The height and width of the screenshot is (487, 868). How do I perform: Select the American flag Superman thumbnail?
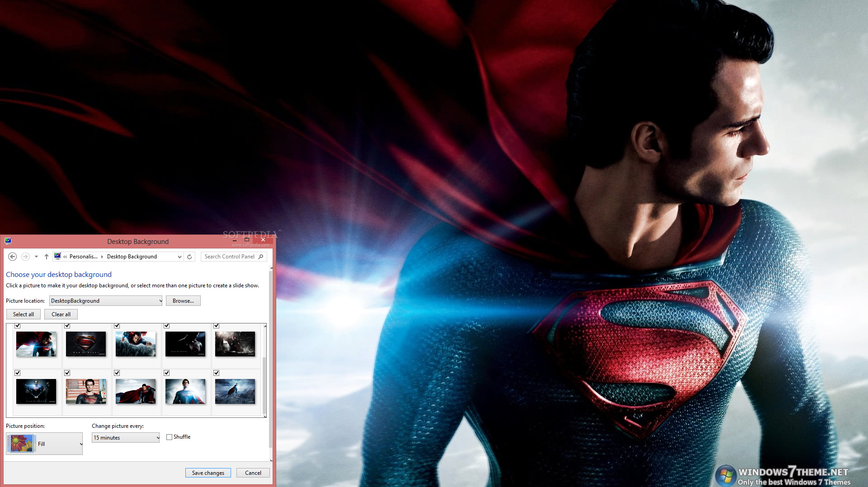point(86,391)
